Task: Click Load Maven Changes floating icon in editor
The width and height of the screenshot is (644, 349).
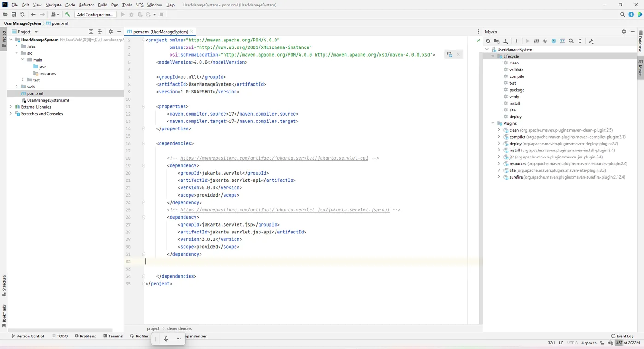Action: click(449, 54)
